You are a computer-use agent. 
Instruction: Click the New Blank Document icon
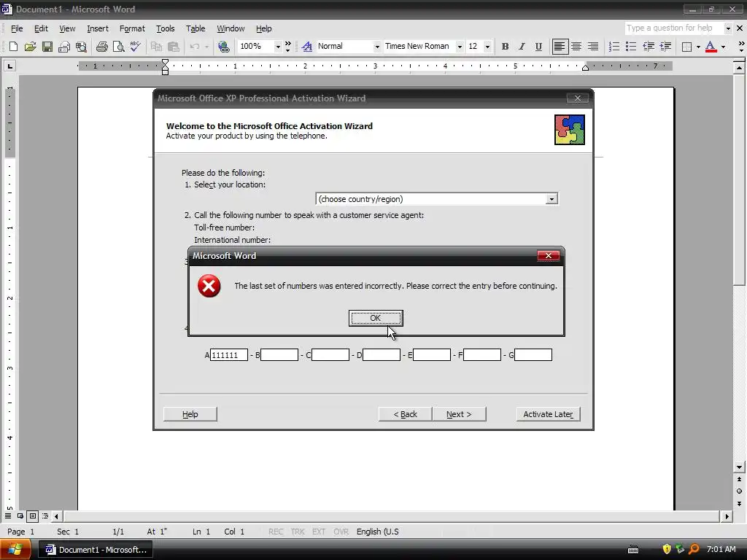(x=13, y=46)
